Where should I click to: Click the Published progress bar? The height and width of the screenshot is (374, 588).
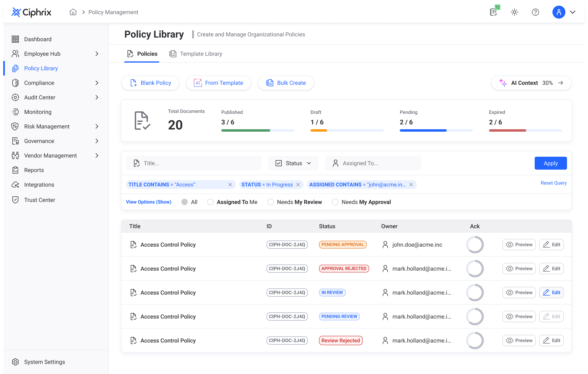coord(258,130)
